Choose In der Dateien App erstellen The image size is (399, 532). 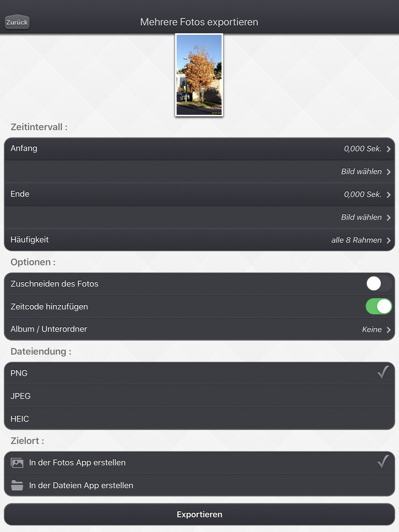pyautogui.click(x=199, y=485)
